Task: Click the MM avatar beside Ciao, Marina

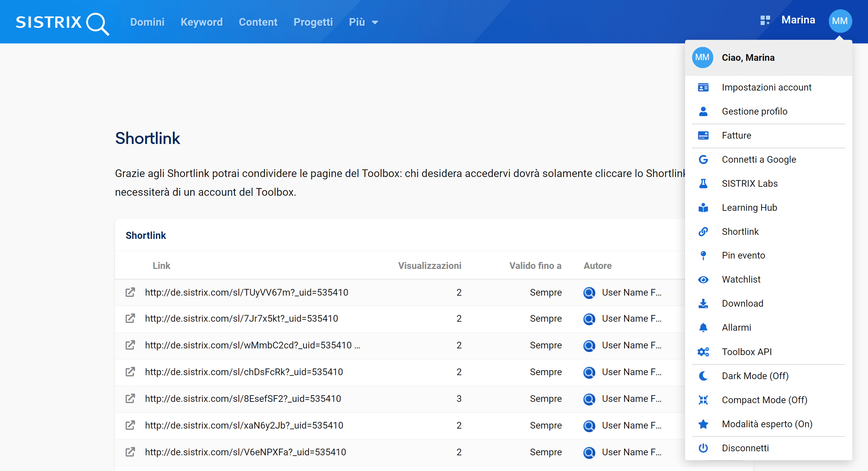Action: pyautogui.click(x=702, y=58)
